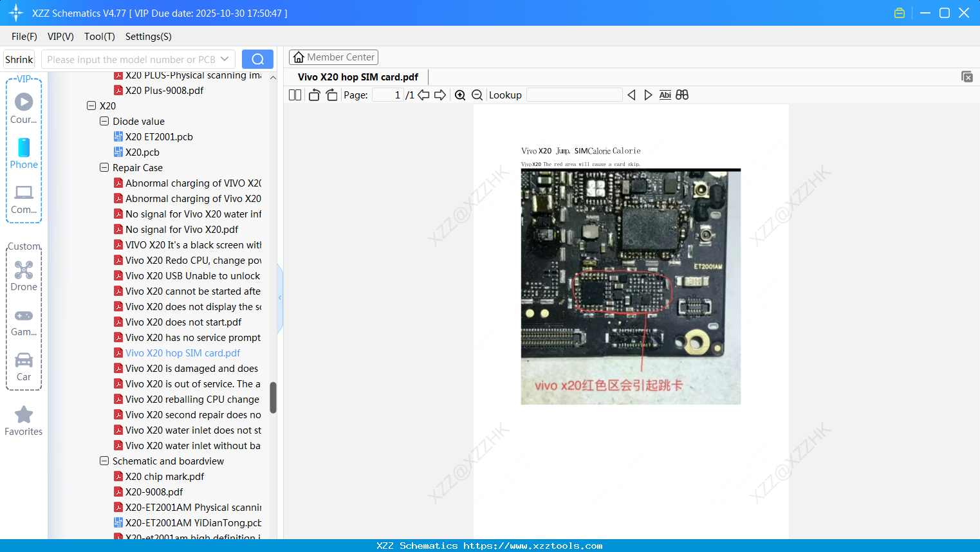Viewport: 980px width, 552px height.
Task: Open VIVO X20 It's a black screen case
Action: point(187,244)
